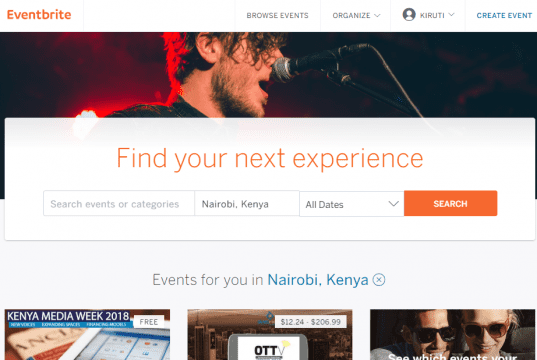Open the OTTV event card
Viewport: 537px width, 360px height.
pyautogui.click(x=270, y=335)
